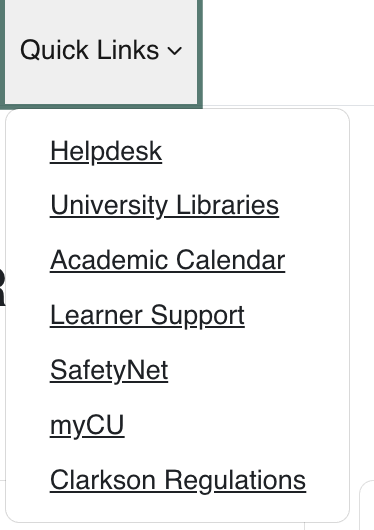Screen dimensions: 374x530
Task: Toggle the Quick Links menu closed via arrow
Action: point(175,51)
